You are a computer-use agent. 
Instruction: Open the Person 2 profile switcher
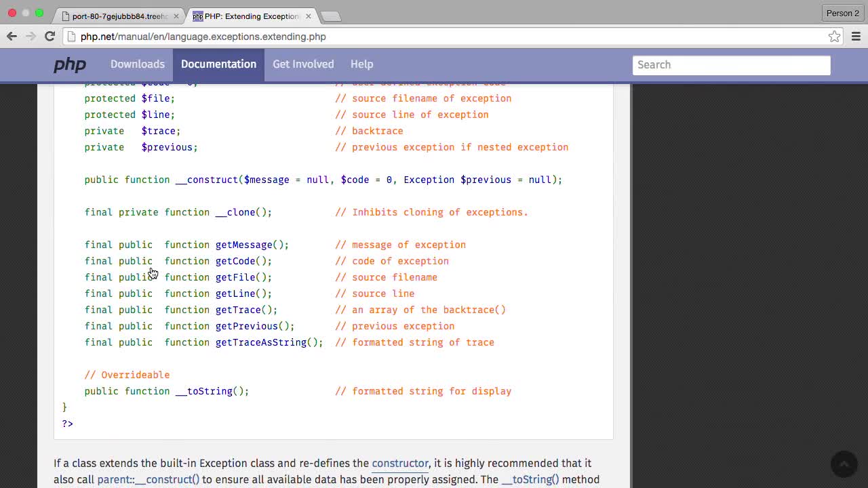842,13
